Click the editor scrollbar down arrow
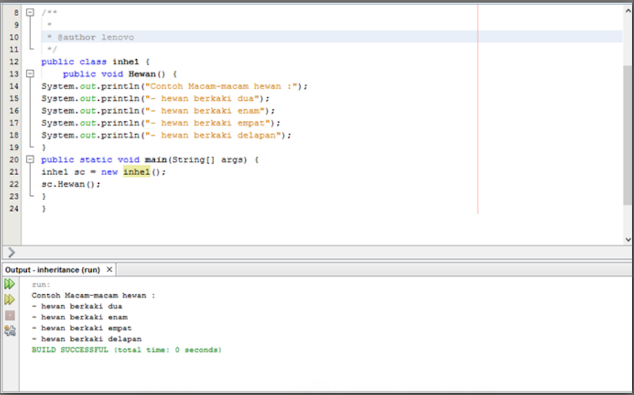 tap(628, 239)
